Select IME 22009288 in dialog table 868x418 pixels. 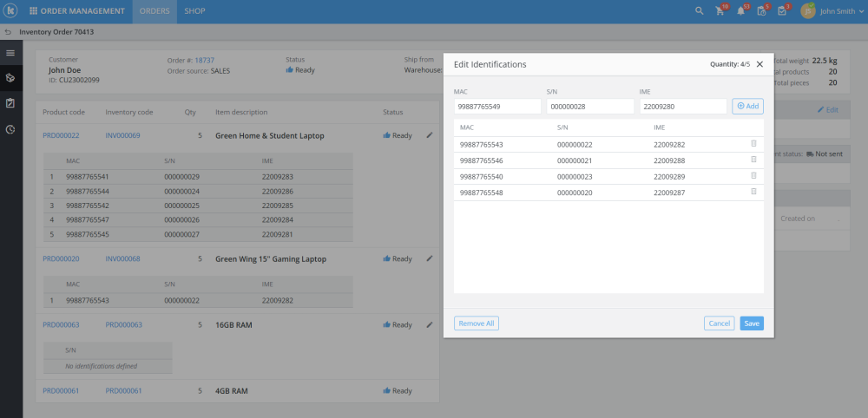click(669, 161)
